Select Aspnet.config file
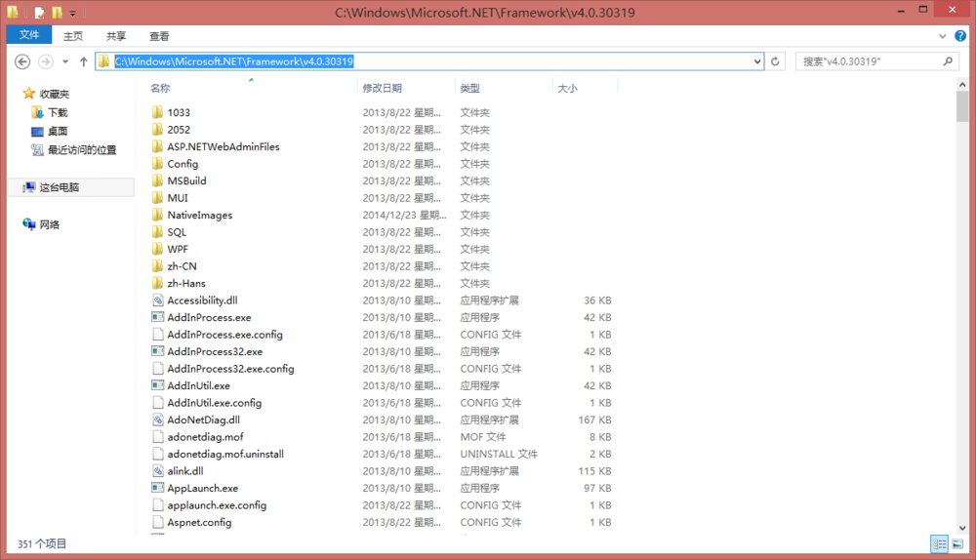 pos(199,522)
